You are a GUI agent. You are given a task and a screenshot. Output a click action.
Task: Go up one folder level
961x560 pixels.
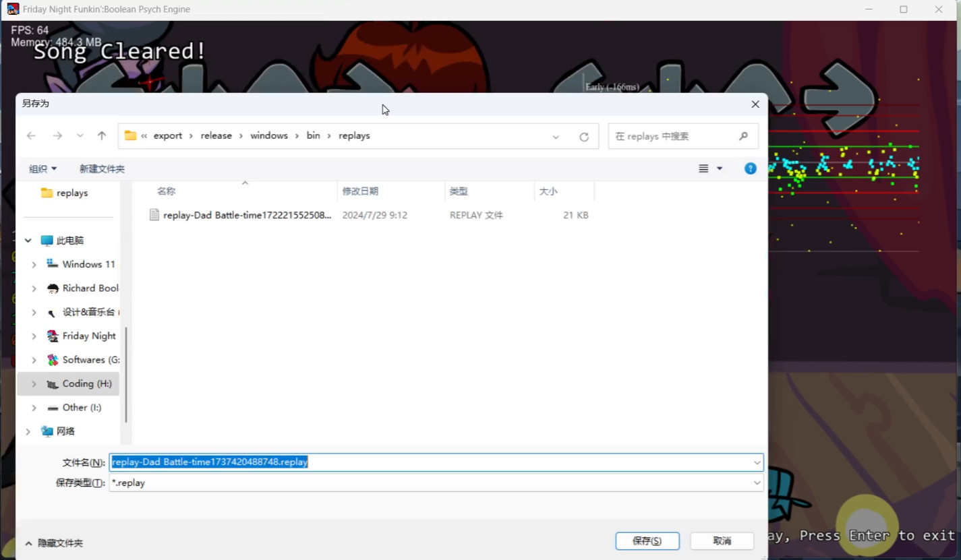click(102, 136)
